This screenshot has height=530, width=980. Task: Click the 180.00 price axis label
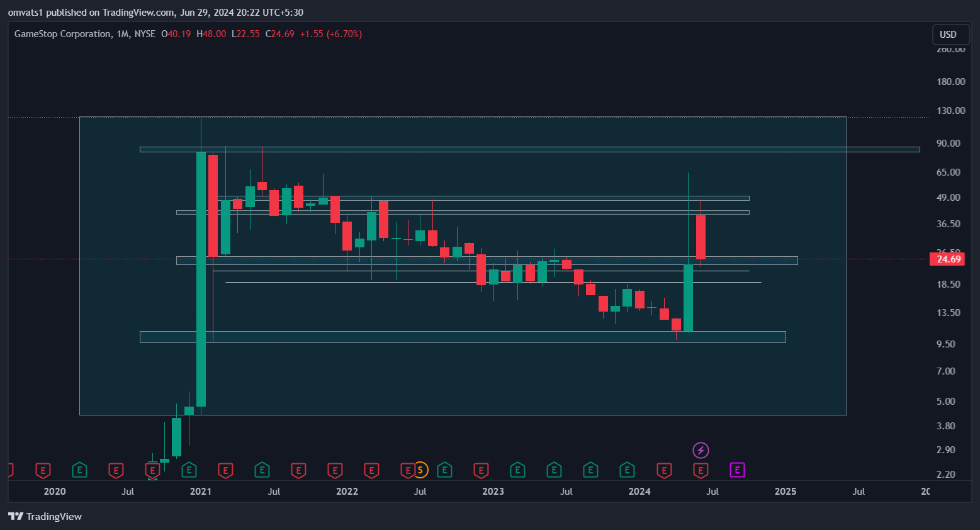[x=950, y=81]
